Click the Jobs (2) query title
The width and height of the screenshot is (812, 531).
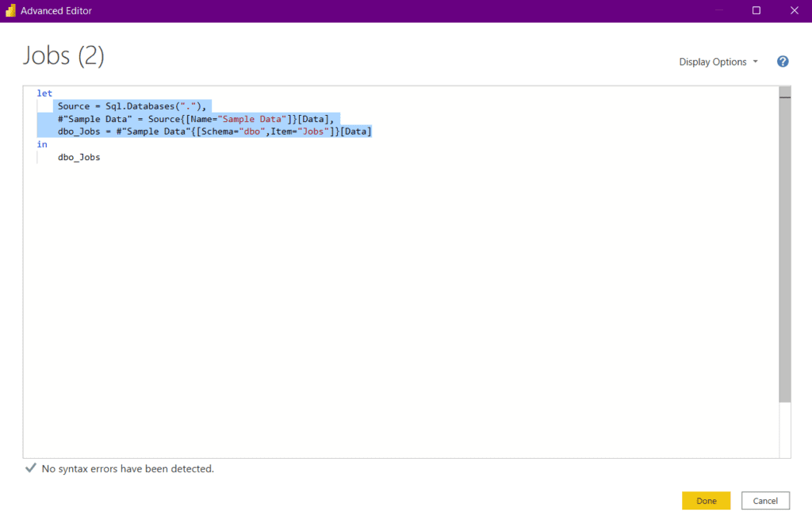(x=63, y=55)
